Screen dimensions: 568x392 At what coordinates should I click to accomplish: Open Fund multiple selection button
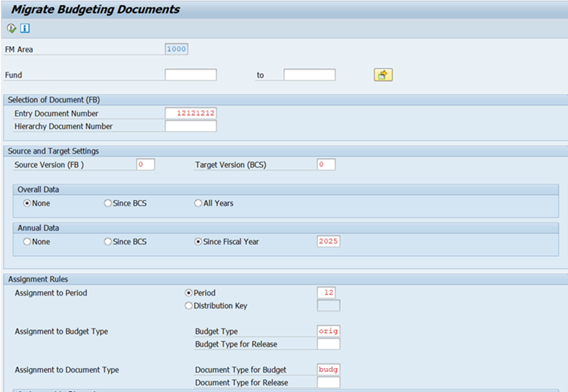pos(383,75)
